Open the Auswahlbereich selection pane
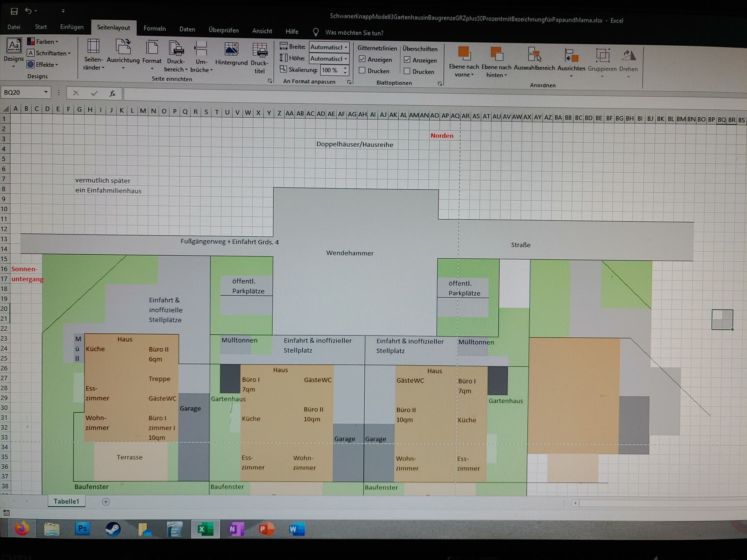 coord(534,55)
